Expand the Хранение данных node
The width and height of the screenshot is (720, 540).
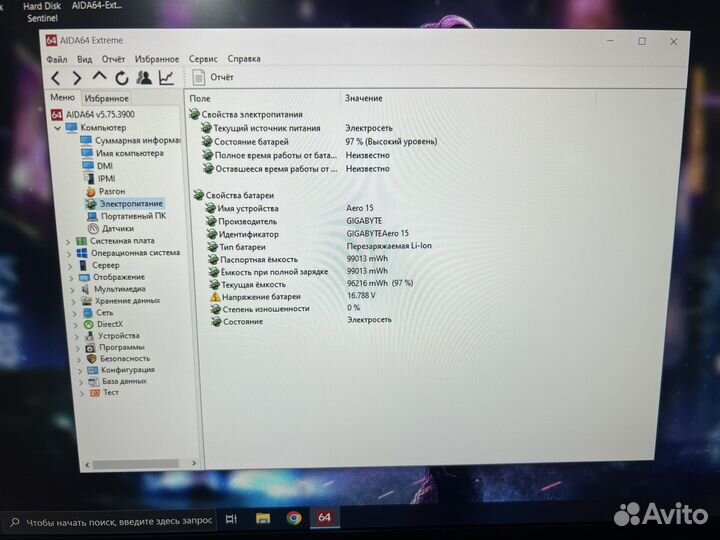(74, 302)
